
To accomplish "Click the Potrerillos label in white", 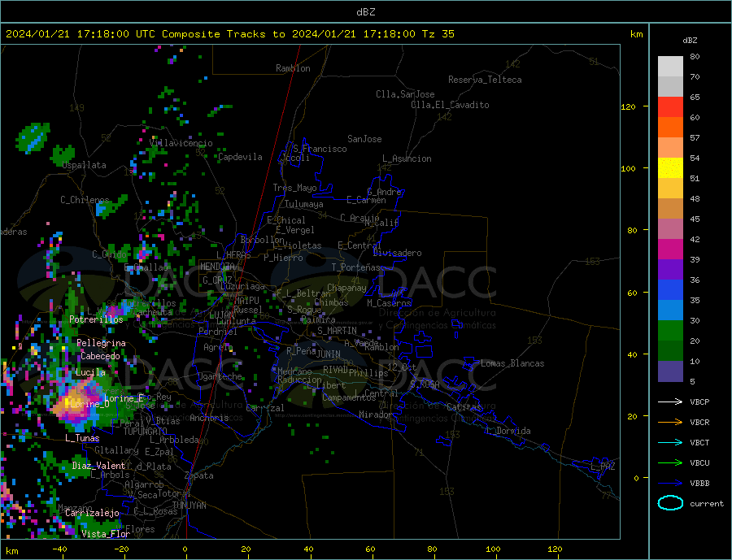I will [x=96, y=319].
